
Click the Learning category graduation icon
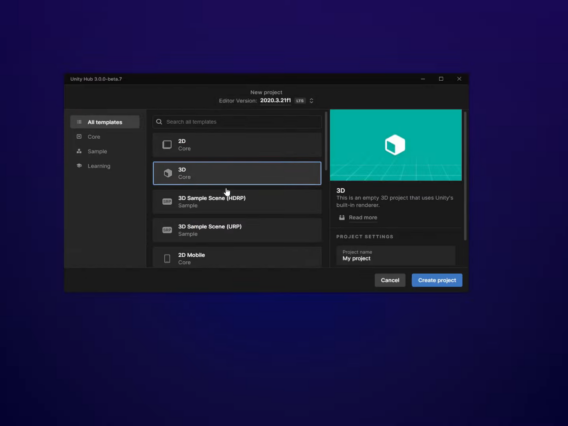(79, 166)
